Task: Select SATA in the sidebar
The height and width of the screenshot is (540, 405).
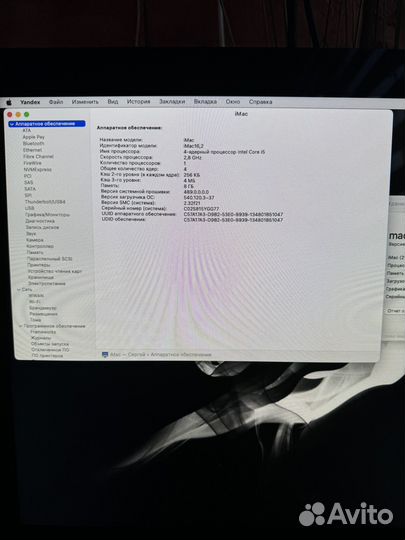Action: tap(30, 189)
